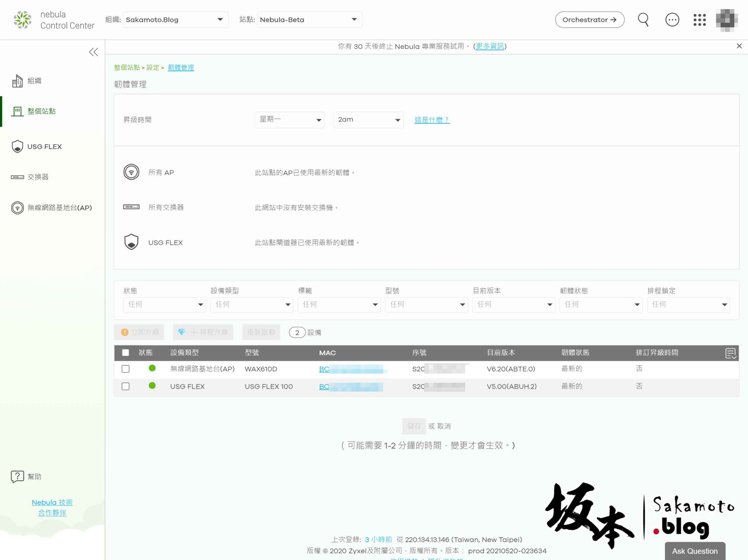Select 無線網路基地台(AP) in the sidebar

[x=60, y=208]
